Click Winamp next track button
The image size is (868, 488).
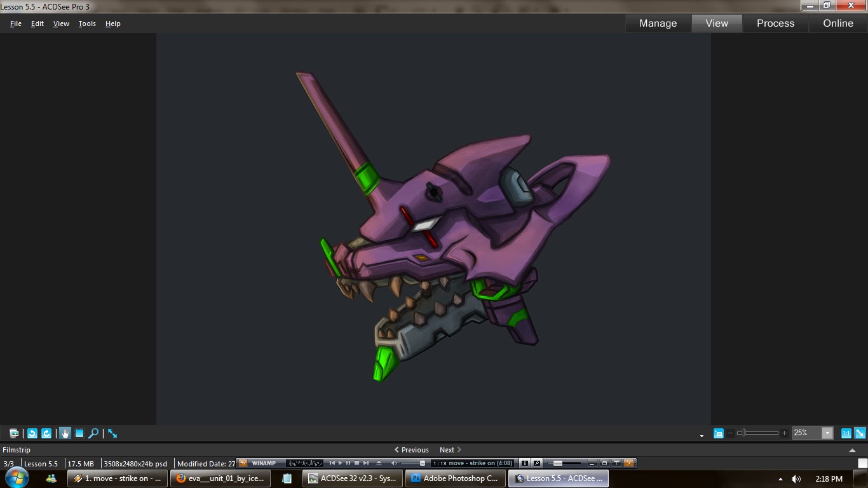(365, 463)
